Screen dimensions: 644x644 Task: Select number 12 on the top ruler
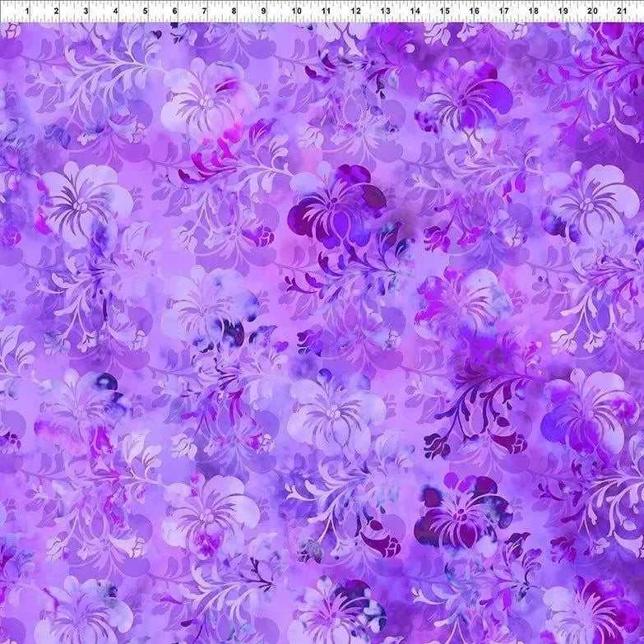click(x=354, y=12)
